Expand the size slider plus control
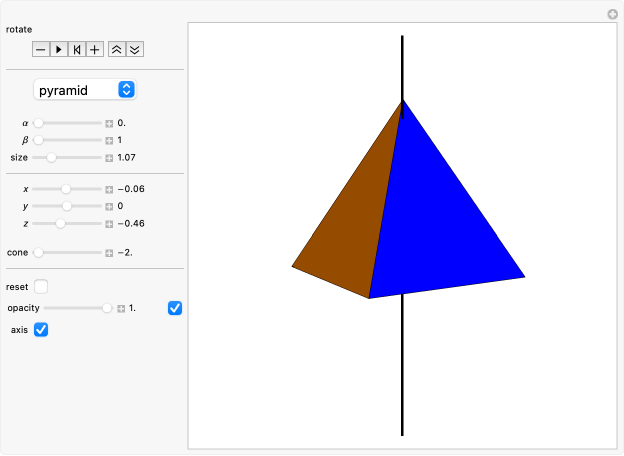Viewport: 624px width, 456px height. (109, 157)
